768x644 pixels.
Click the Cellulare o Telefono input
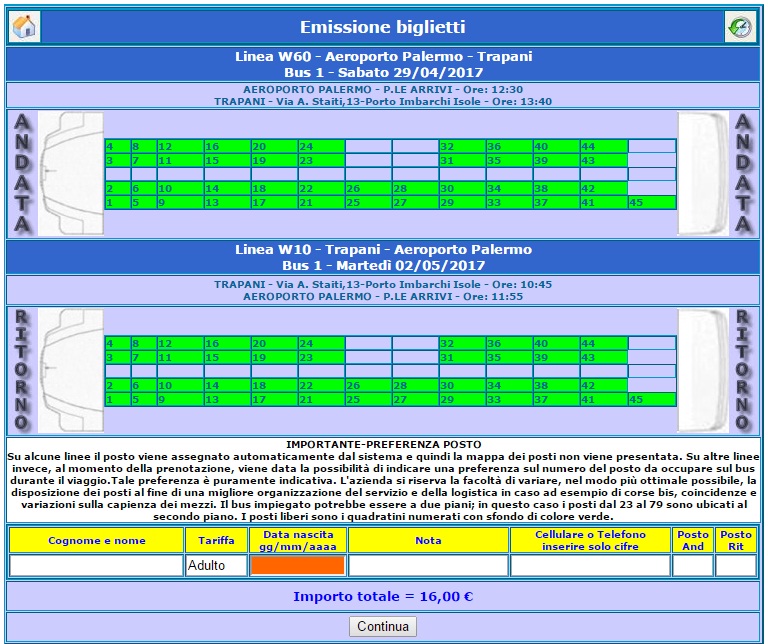[590, 566]
